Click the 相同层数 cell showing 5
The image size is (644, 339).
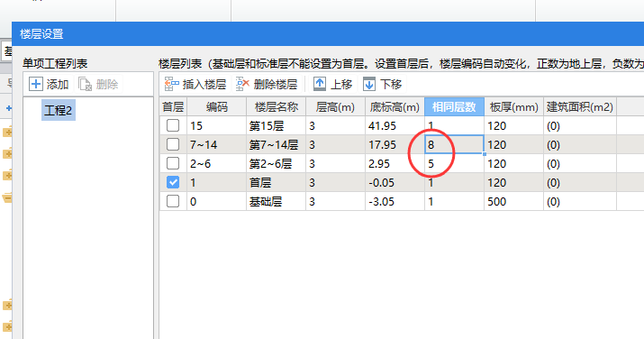pyautogui.click(x=454, y=163)
